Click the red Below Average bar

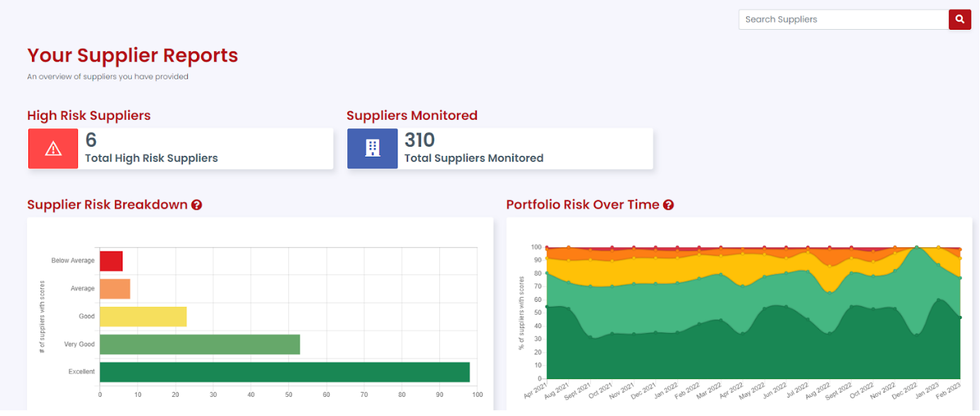(x=111, y=261)
